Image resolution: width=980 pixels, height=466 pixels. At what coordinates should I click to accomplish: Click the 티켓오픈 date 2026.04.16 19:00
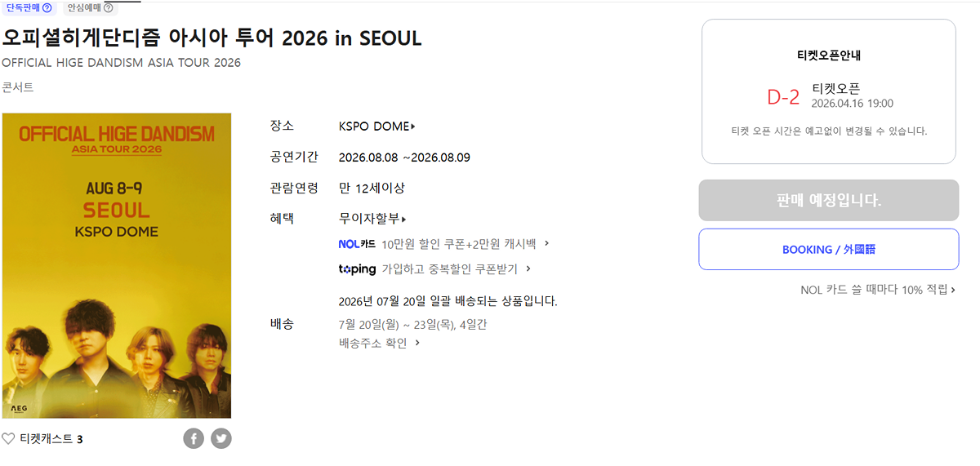click(852, 104)
